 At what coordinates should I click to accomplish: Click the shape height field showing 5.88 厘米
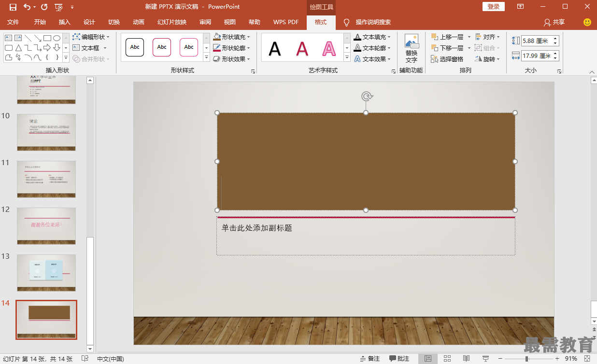coord(537,41)
